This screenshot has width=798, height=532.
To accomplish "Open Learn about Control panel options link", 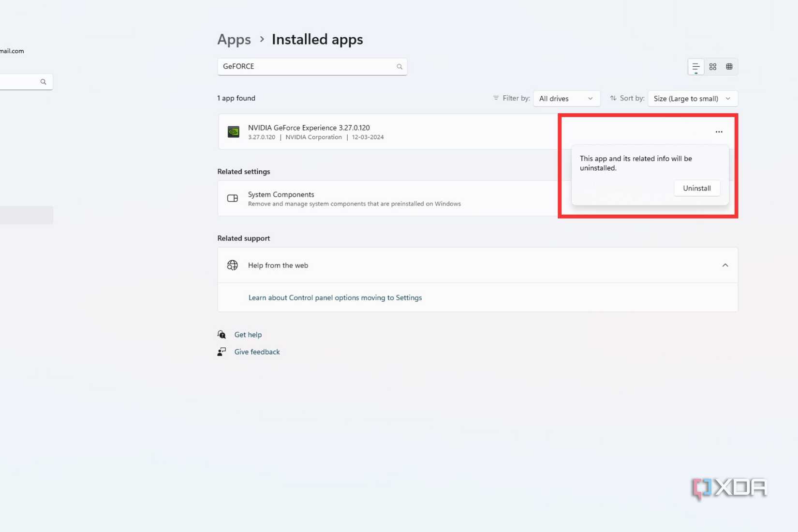I will 335,298.
